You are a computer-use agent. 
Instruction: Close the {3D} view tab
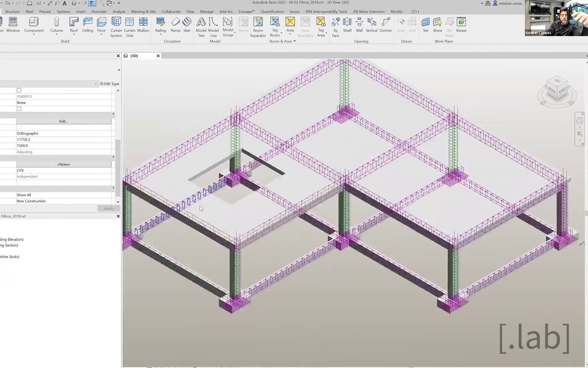158,56
